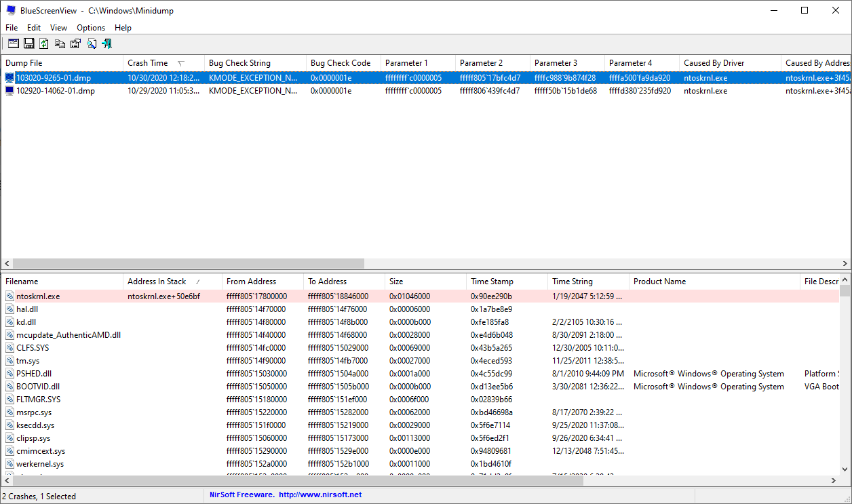Open the Options menu
Viewport: 852px width, 504px height.
tap(91, 28)
